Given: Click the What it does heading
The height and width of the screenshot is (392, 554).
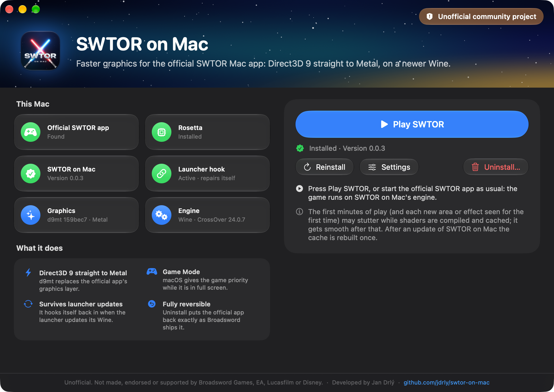Looking at the screenshot, I should point(40,248).
